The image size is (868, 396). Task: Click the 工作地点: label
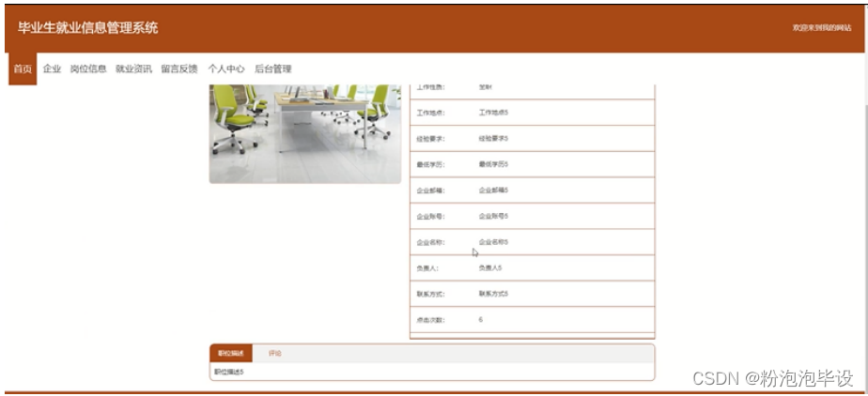click(430, 113)
